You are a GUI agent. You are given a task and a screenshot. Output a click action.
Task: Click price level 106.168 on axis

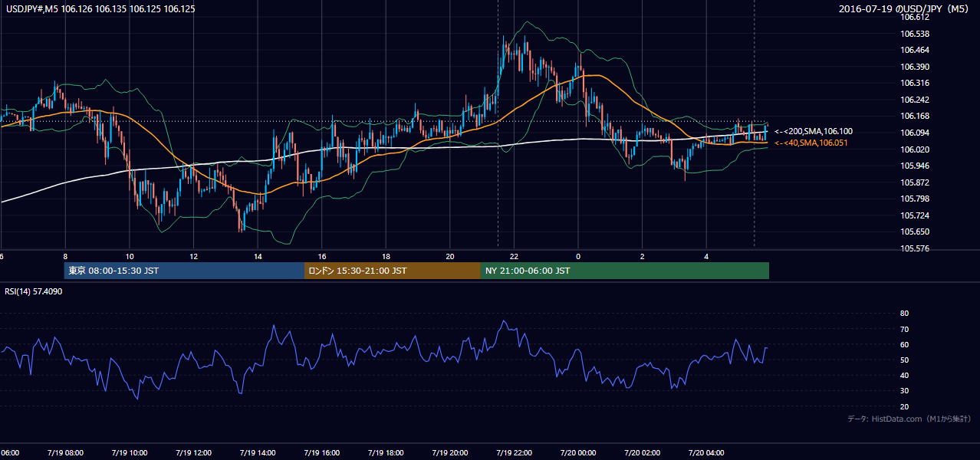coord(915,116)
